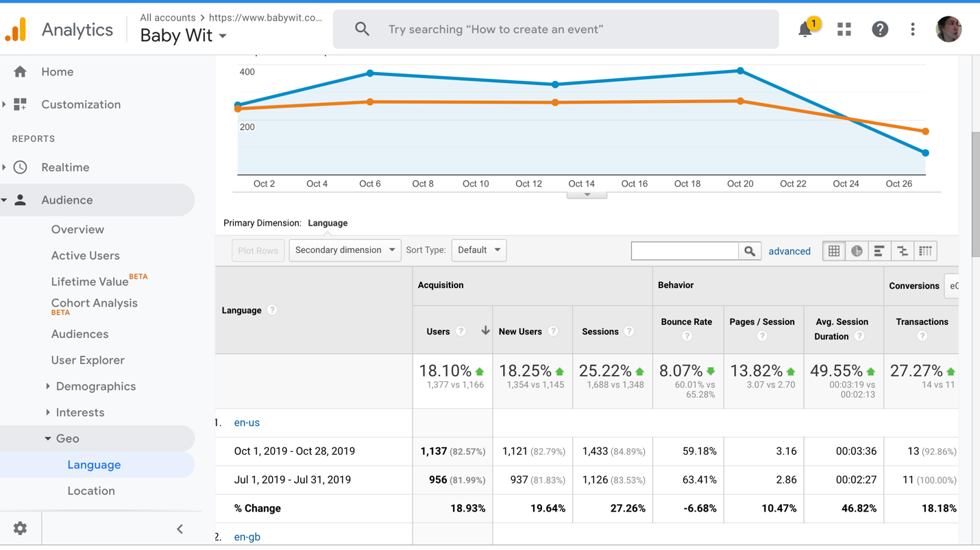
Task: Open the notifications bell
Action: (805, 29)
